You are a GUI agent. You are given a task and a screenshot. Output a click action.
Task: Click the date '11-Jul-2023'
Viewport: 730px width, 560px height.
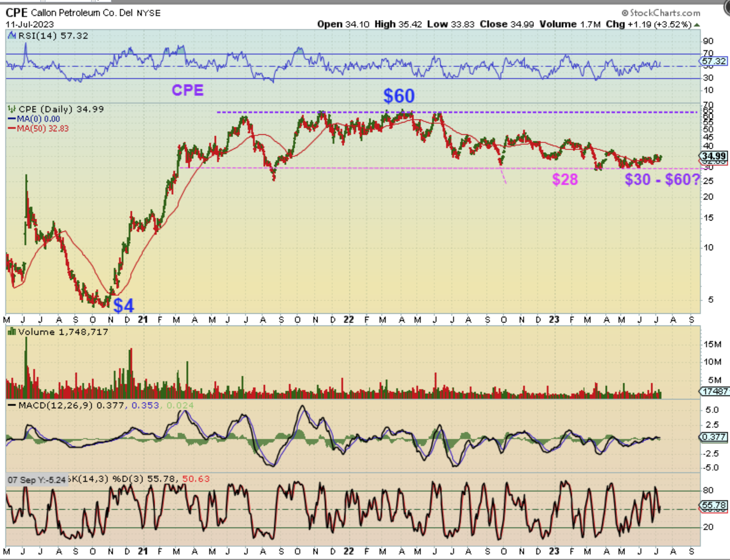tap(30, 24)
